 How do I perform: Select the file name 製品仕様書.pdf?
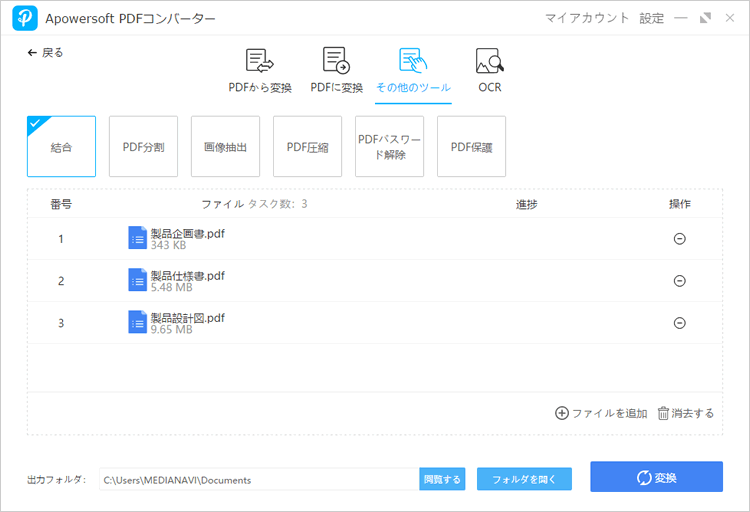click(x=188, y=276)
